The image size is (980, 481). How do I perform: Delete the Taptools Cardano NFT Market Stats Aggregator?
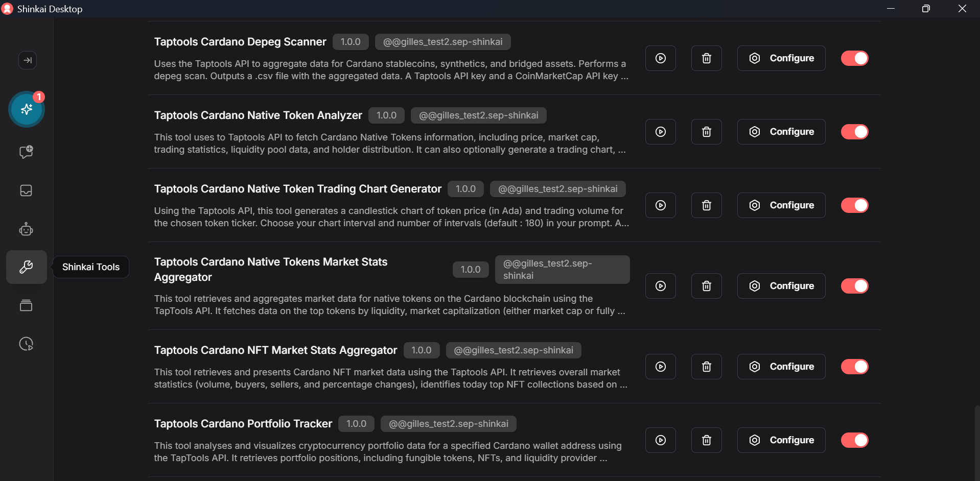[x=706, y=366]
